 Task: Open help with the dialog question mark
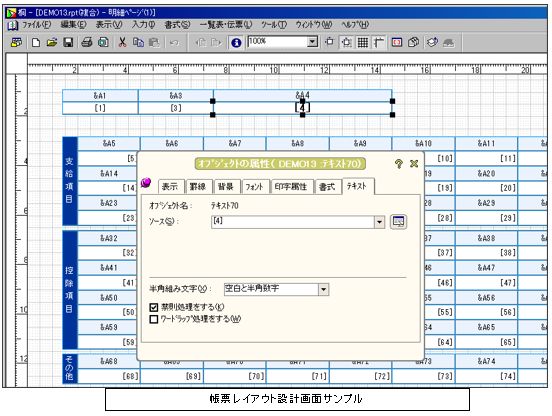(399, 164)
